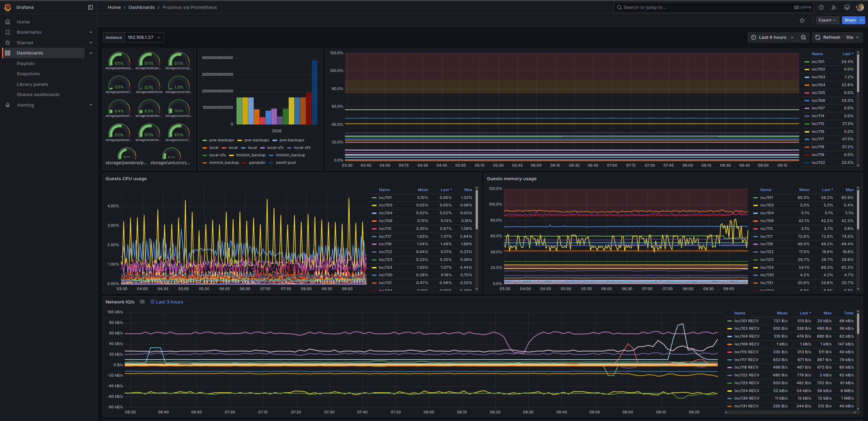Open Library panels in sidebar

point(32,84)
